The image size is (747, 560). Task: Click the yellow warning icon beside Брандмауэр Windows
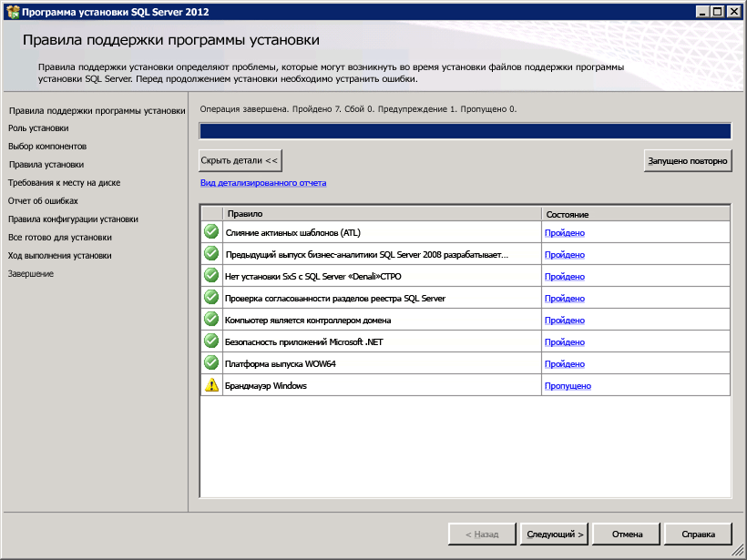(x=211, y=385)
